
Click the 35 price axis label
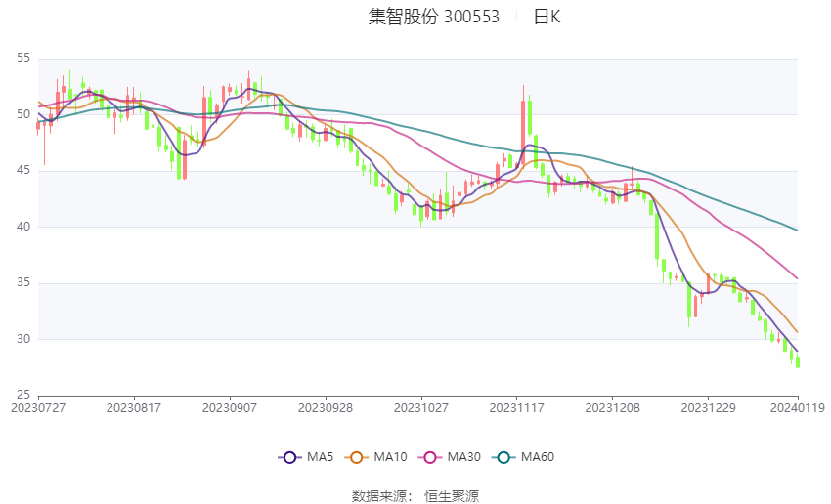coord(23,282)
